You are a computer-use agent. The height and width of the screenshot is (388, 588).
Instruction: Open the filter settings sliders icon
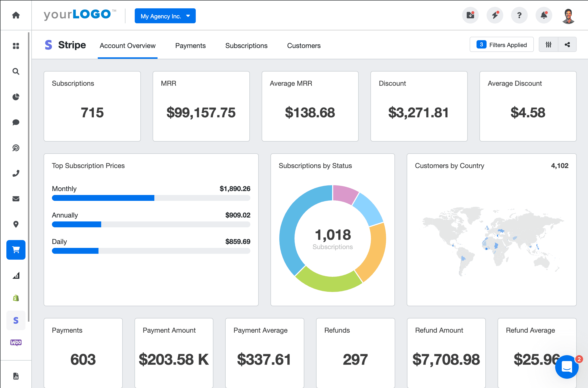tap(548, 45)
